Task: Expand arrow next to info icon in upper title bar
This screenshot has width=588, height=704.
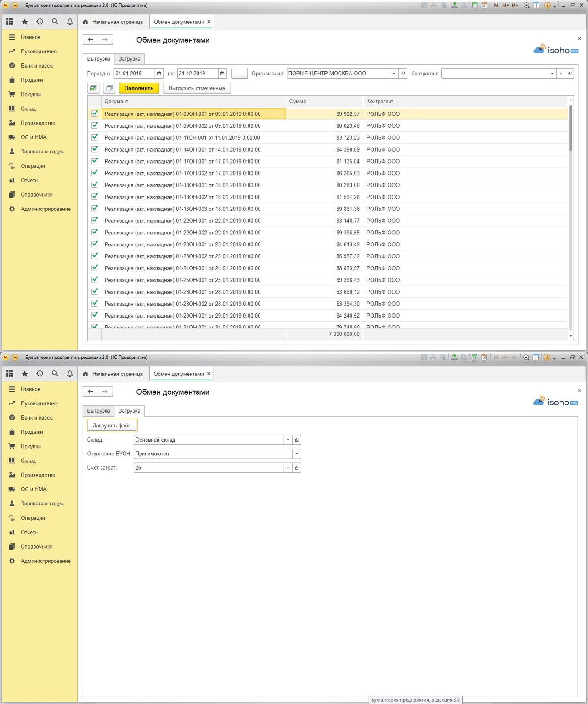Action: pyautogui.click(x=554, y=6)
